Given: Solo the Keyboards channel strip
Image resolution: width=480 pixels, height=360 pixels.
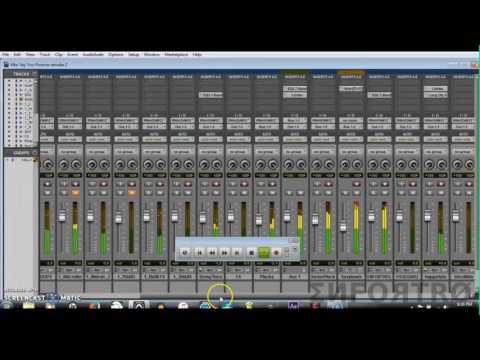Looking at the screenshot, I should (345, 193).
